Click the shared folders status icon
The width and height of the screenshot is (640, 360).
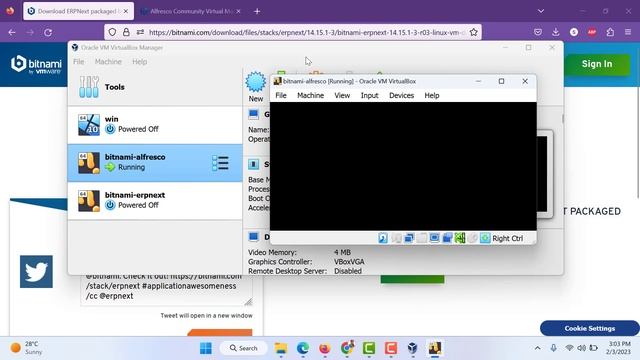tap(447, 238)
